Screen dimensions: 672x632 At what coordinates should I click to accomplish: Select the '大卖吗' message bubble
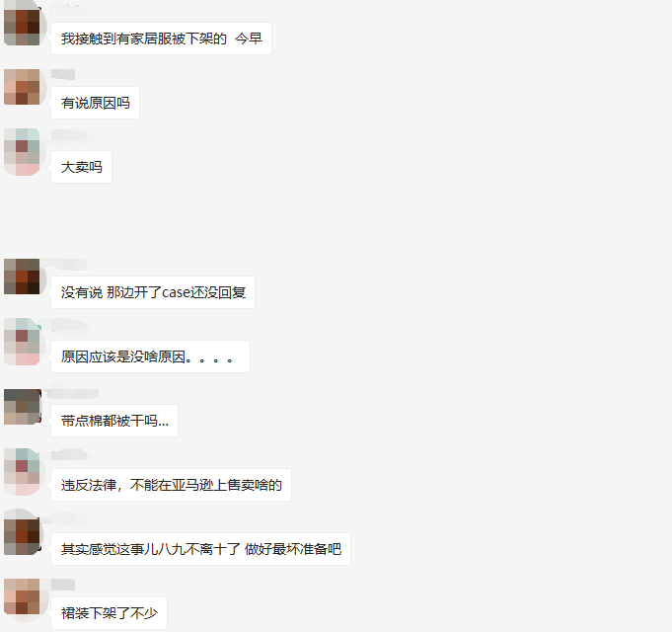point(82,167)
